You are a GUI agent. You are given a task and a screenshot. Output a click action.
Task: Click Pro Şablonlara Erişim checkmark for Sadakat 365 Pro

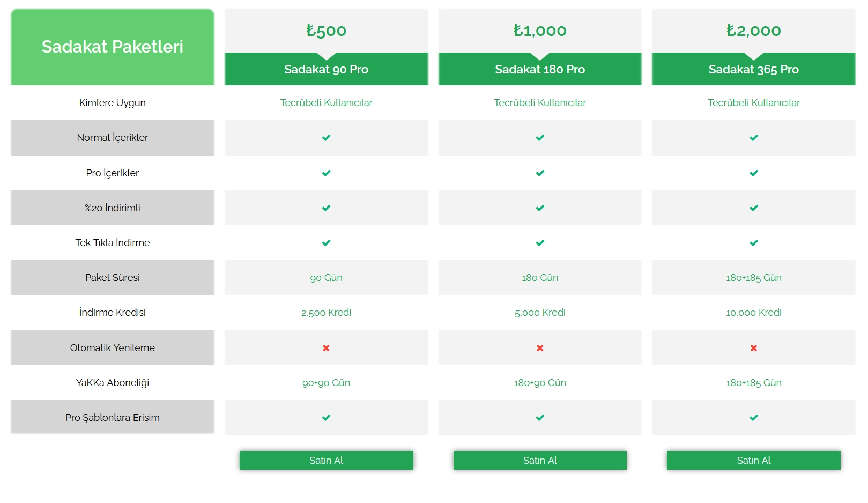[753, 418]
